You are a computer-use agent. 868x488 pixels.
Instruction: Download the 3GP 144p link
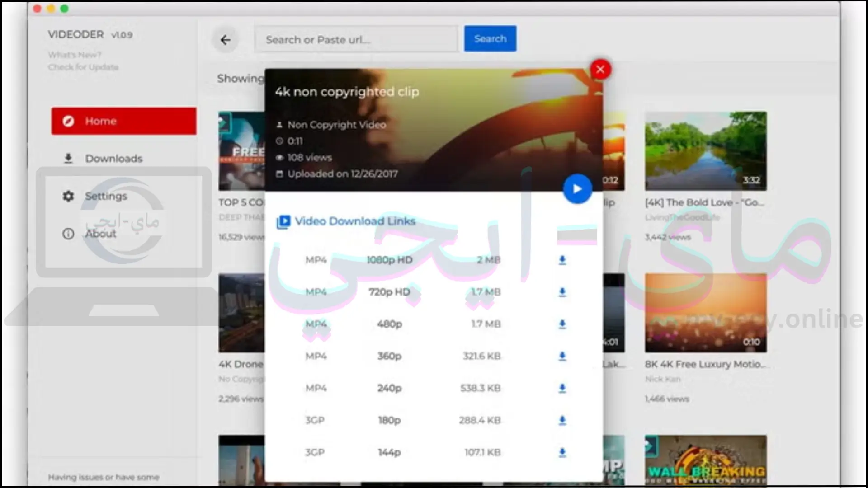tap(562, 452)
